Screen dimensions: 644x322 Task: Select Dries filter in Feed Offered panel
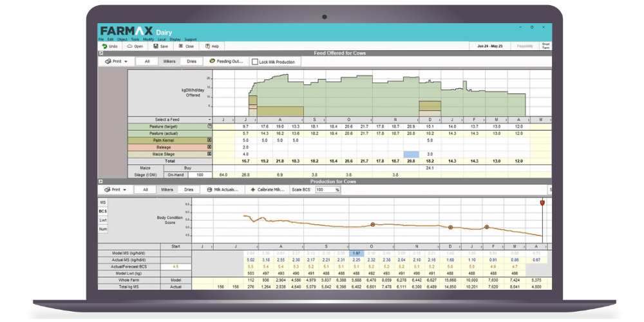(x=191, y=62)
